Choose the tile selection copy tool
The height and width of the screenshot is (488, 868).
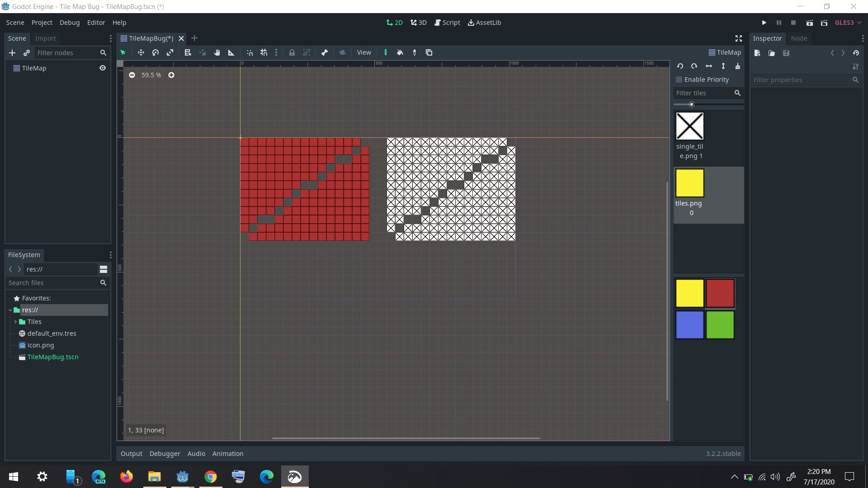(429, 52)
